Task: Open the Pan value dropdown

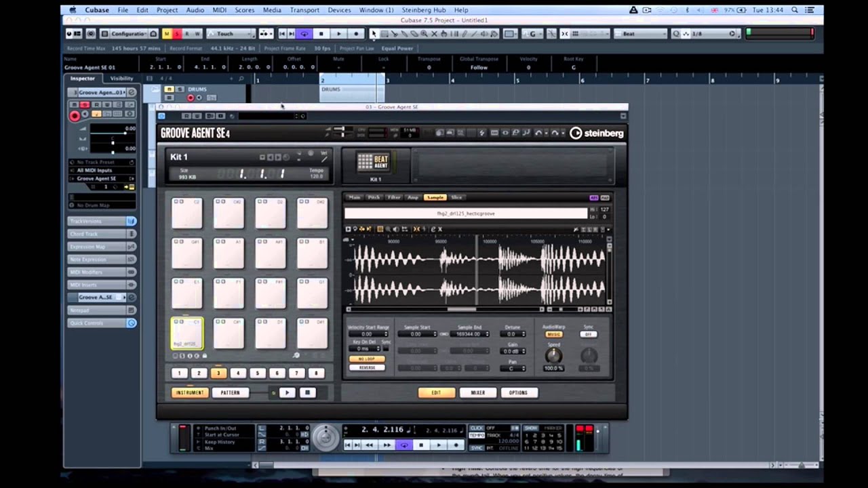Action: coord(513,368)
